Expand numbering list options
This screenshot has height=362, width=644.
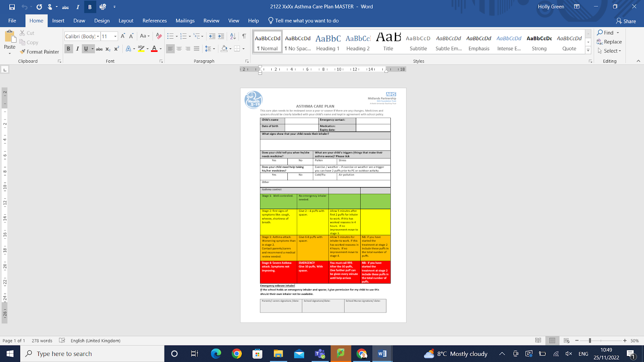coord(190,36)
